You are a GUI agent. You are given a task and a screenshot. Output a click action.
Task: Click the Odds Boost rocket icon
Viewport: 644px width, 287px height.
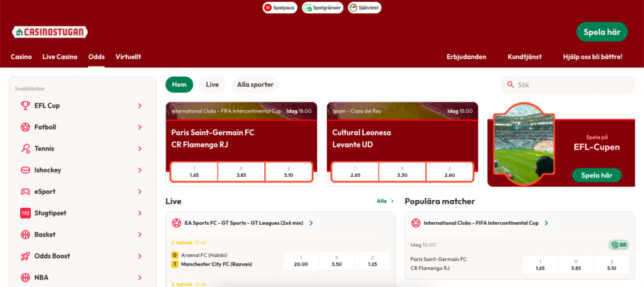25,256
